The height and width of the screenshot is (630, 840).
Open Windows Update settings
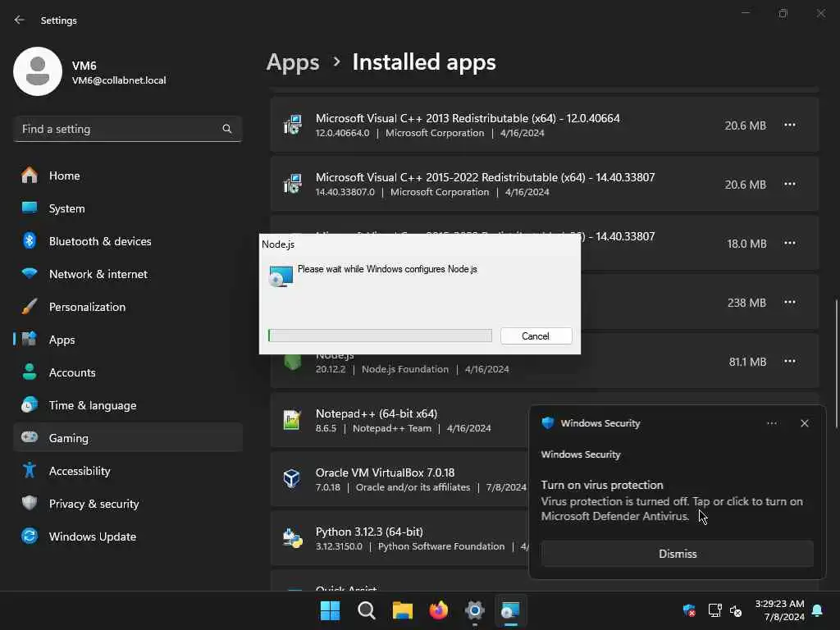click(127, 536)
